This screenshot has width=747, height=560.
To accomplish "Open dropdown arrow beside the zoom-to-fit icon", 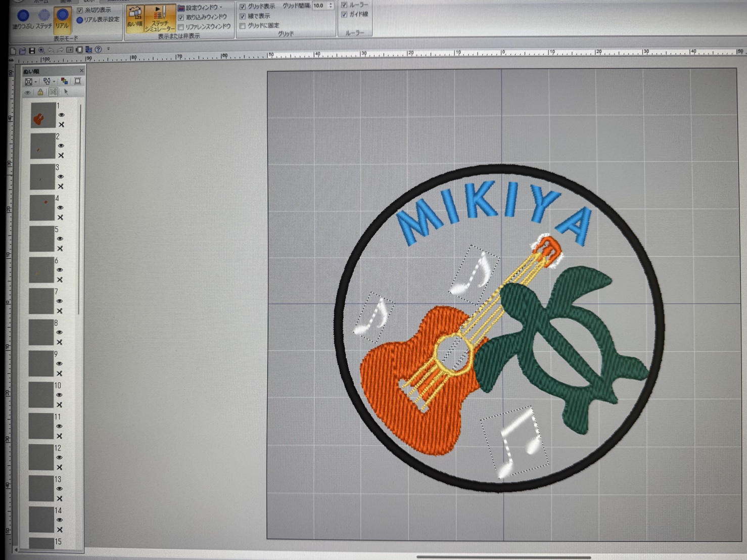I will coord(35,81).
